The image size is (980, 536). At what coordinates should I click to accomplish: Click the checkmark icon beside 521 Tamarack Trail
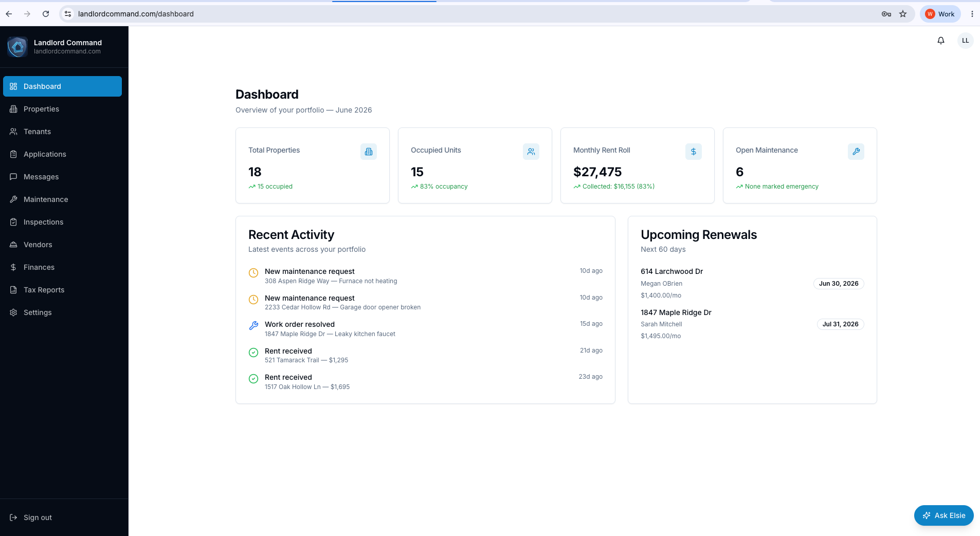(253, 353)
